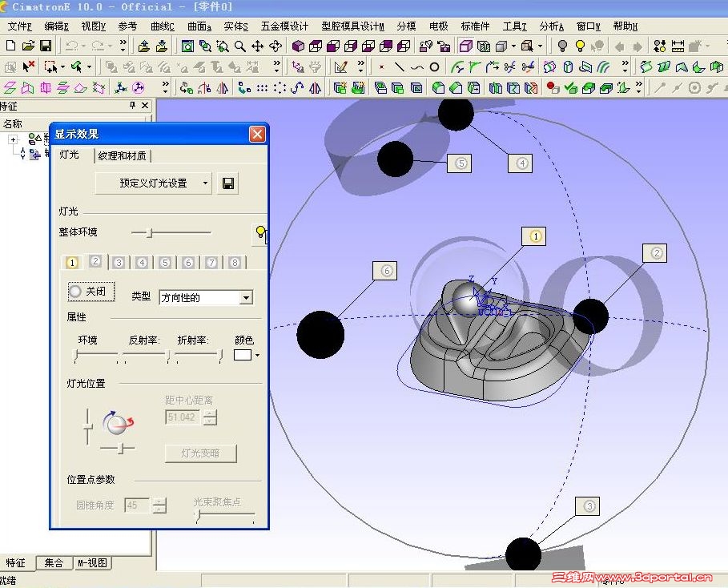The image size is (728, 588).
Task: Save light settings with dialog floppy icon
Action: [228, 183]
